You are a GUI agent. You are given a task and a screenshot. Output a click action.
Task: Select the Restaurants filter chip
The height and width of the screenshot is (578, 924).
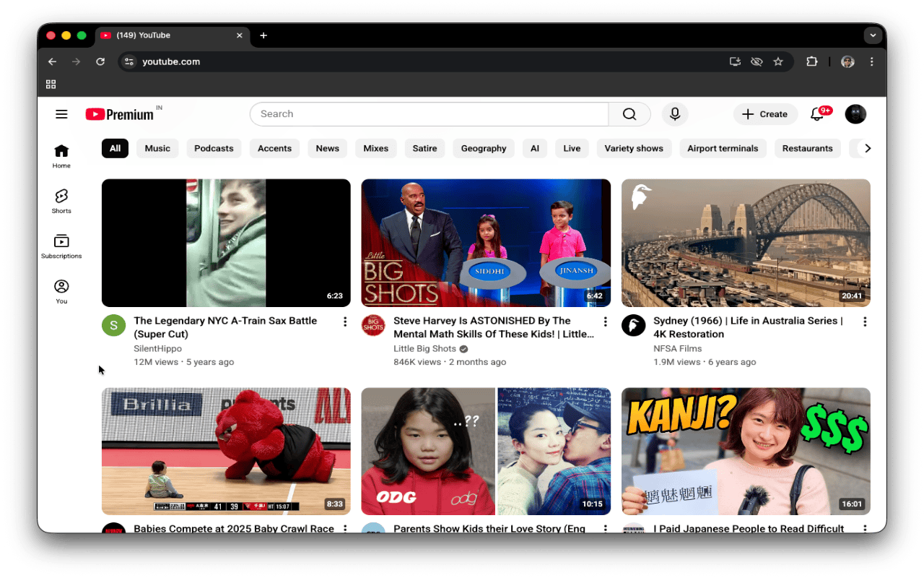tap(808, 149)
